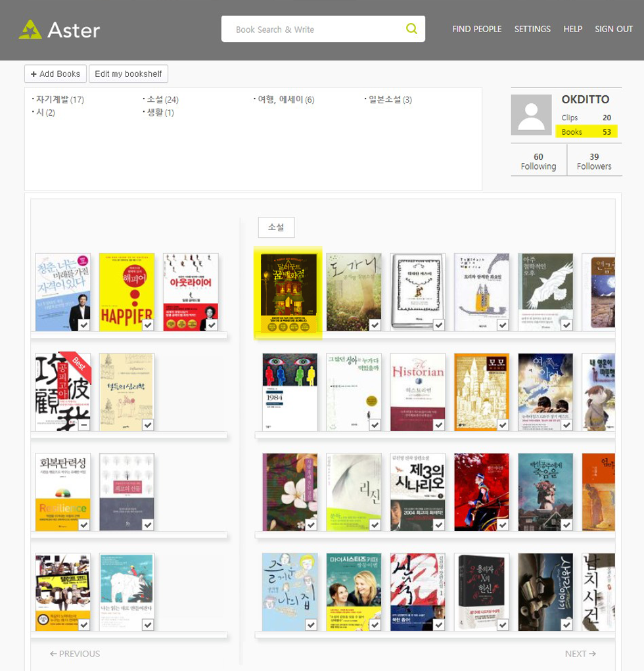
Task: Open the 아웃라이어 book cover
Action: 191,292
